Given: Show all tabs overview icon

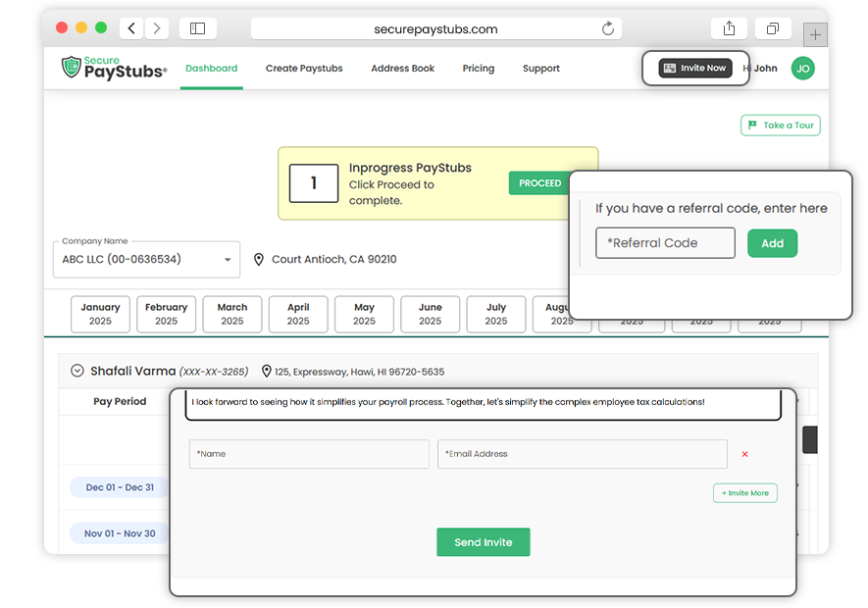Looking at the screenshot, I should (773, 28).
